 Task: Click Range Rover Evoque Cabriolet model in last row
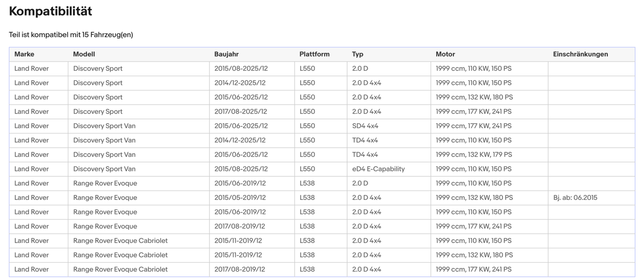click(x=120, y=269)
